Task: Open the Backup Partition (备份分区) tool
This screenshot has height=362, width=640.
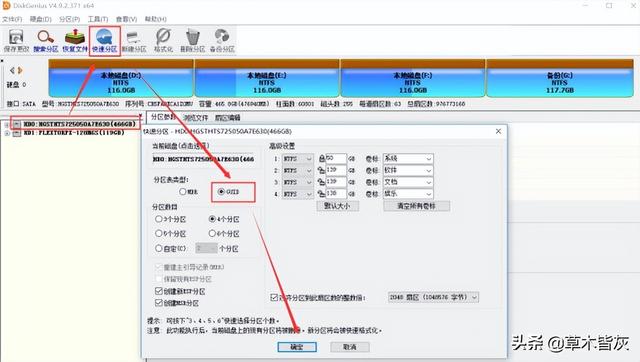Action: tap(222, 40)
